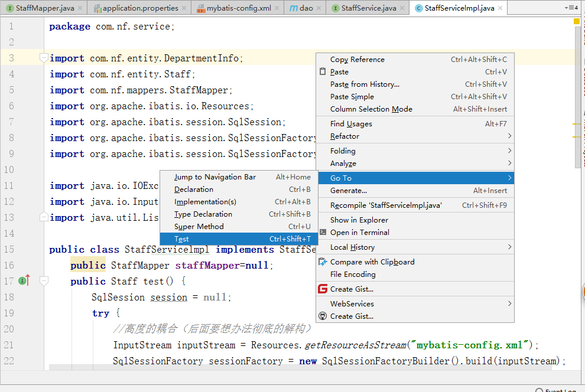The height and width of the screenshot is (392, 585).
Task: Click the StaffMapper.java tab file icon
Action: point(9,8)
